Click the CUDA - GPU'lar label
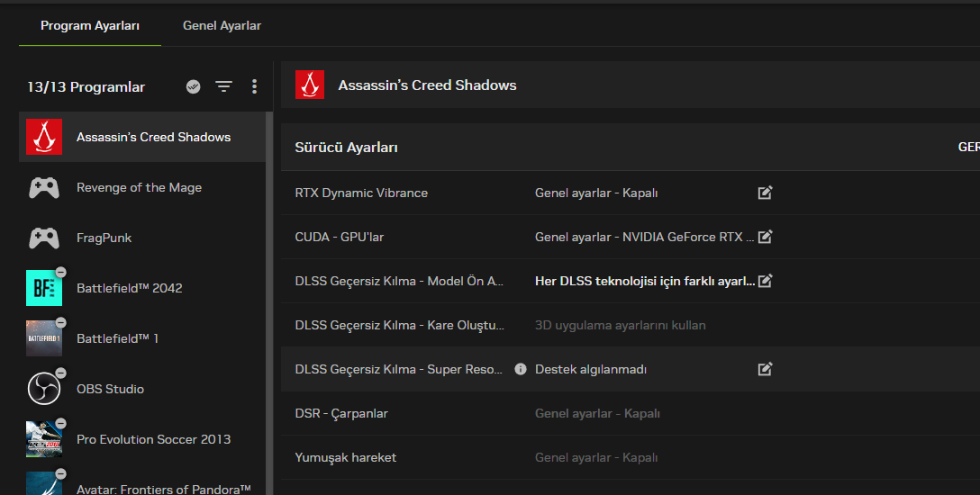980x495 pixels. point(340,238)
